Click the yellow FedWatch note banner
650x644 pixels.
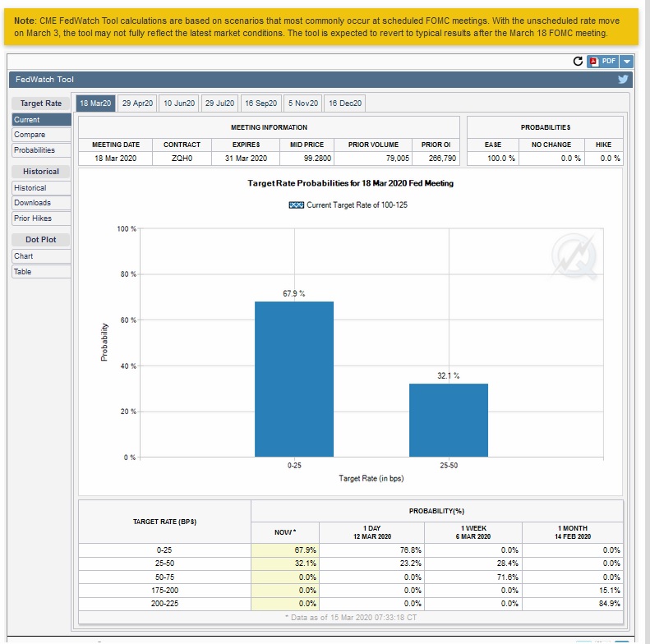coord(321,27)
